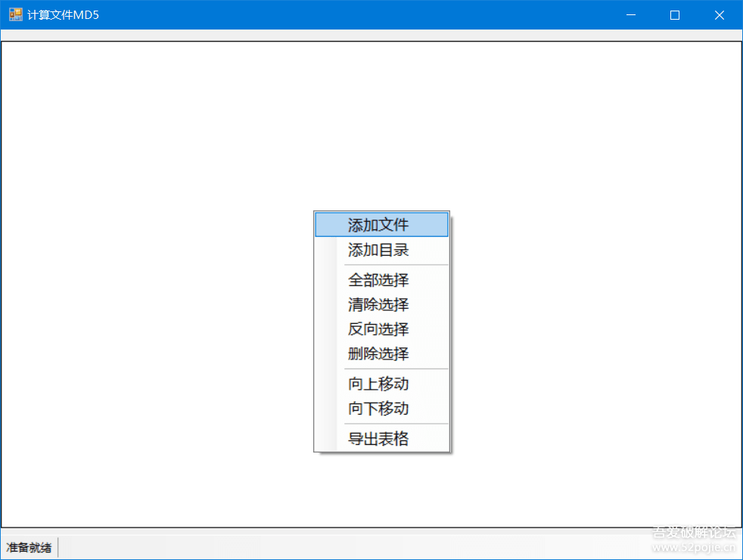Screen dimensions: 743x560
Task: Click the gray header strip above list
Action: tap(371, 35)
